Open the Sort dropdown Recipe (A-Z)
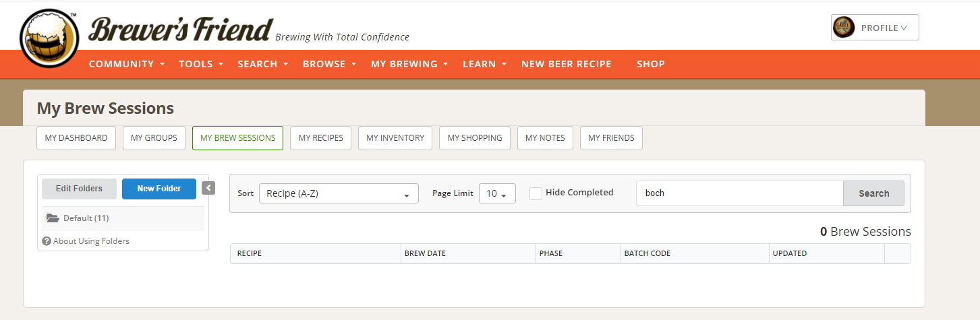Image resolution: width=980 pixels, height=320 pixels. coord(339,193)
